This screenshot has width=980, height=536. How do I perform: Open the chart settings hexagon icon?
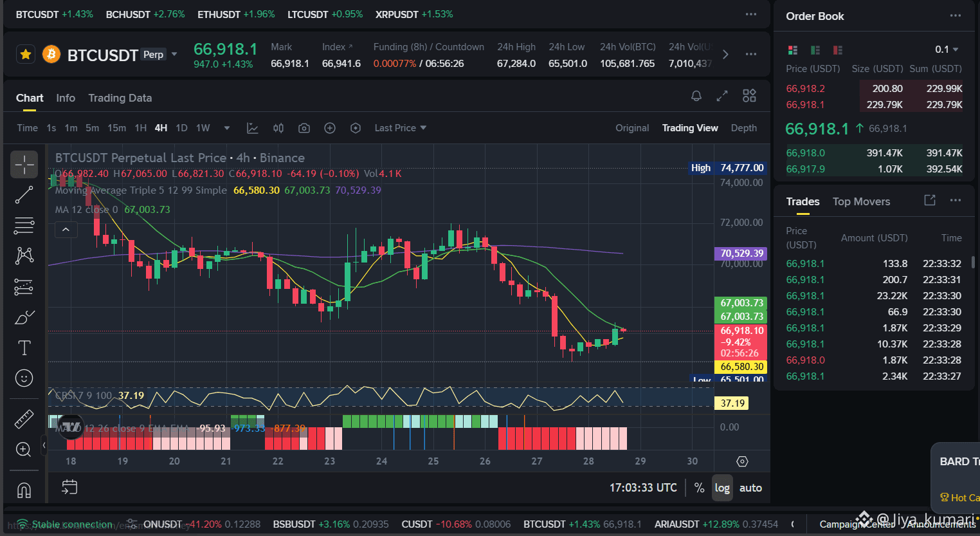click(356, 128)
